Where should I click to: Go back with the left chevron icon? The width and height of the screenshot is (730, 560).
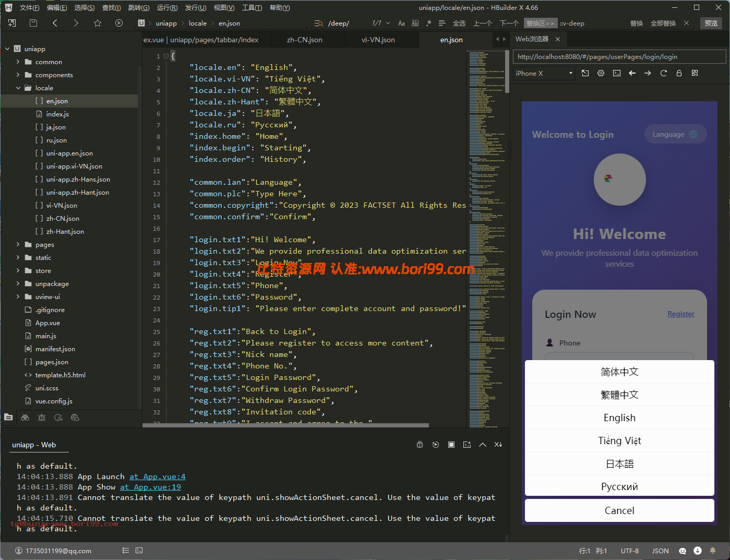click(55, 23)
